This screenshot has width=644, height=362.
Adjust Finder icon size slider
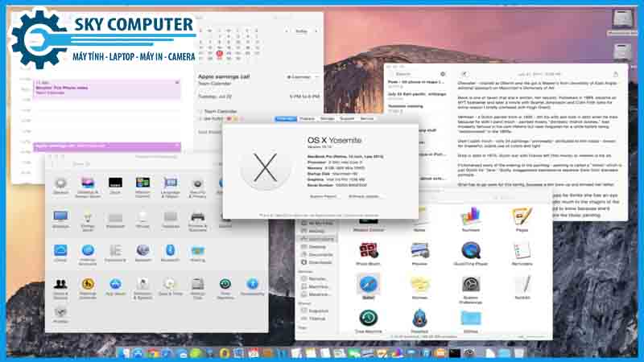[530, 336]
